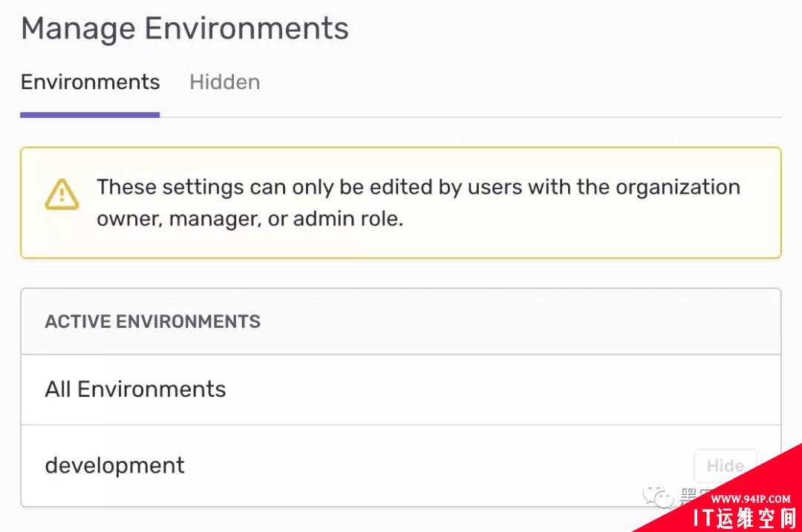The height and width of the screenshot is (532, 802).
Task: Switch to the Hidden tab
Action: click(x=224, y=82)
